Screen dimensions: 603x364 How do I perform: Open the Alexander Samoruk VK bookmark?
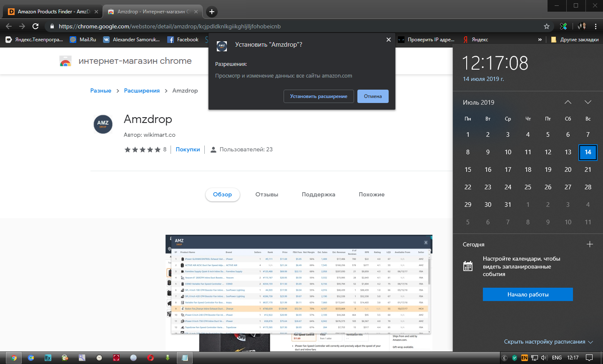click(131, 40)
